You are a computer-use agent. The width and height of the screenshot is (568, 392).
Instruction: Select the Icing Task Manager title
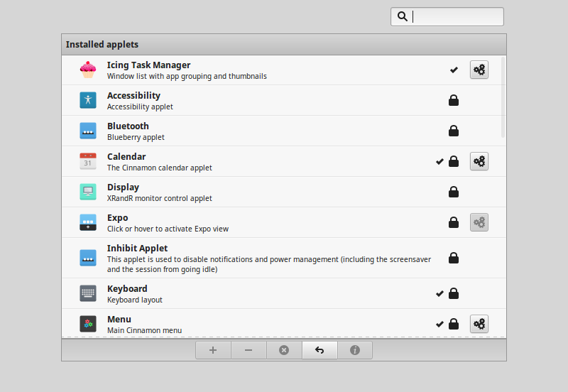(x=148, y=65)
